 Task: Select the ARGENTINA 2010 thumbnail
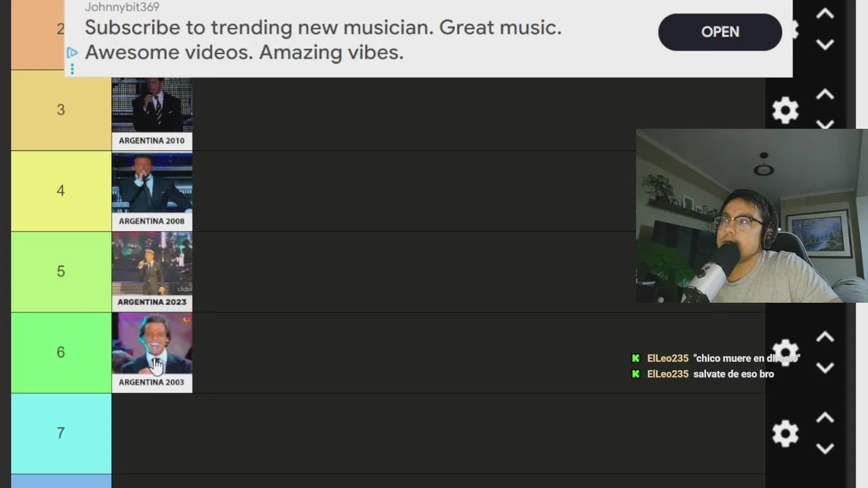point(152,114)
